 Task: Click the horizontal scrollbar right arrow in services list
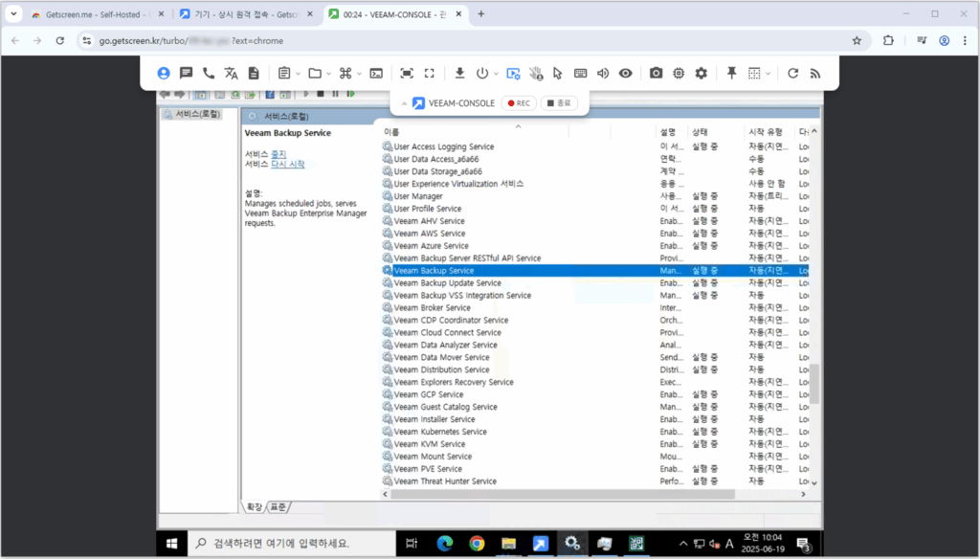(803, 494)
